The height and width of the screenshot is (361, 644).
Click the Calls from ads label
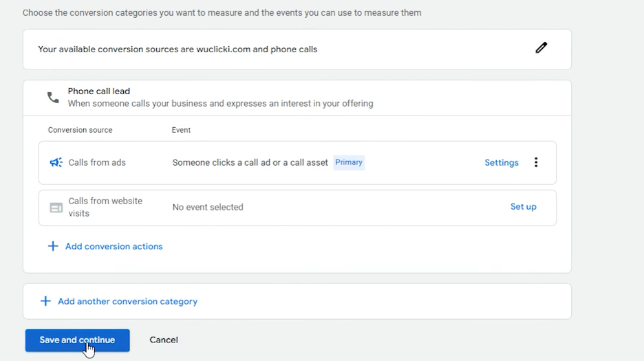pos(97,163)
